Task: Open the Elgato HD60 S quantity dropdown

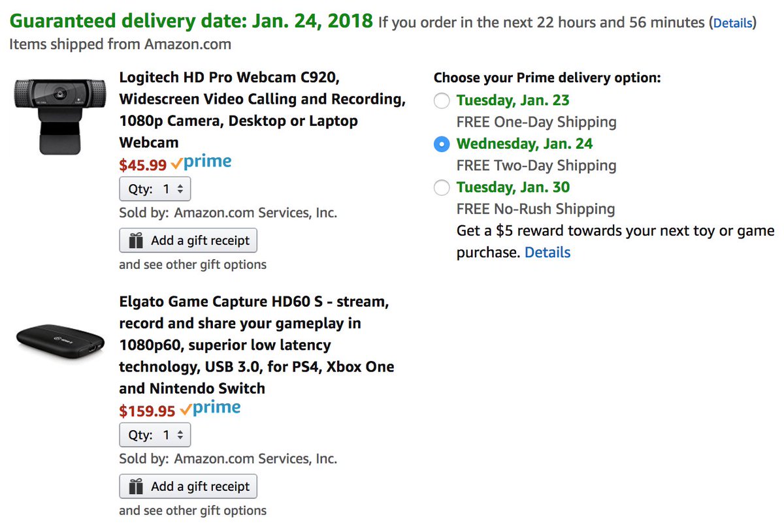Action: coord(155,435)
